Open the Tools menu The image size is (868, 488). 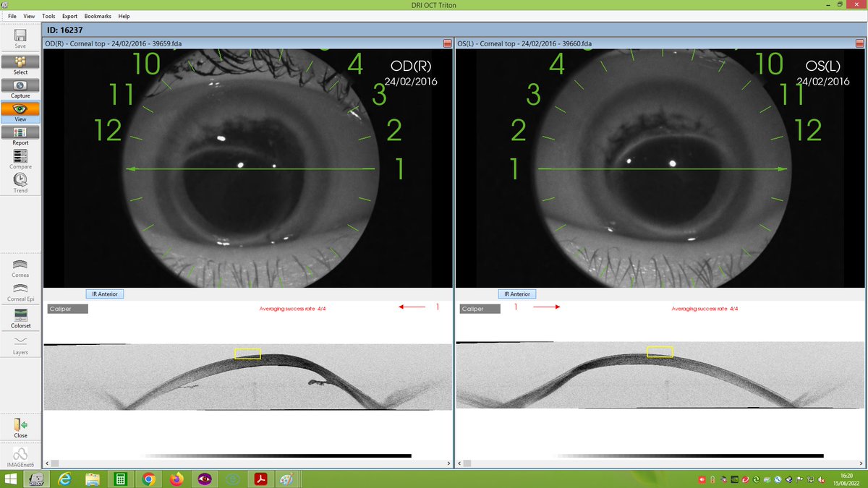48,16
